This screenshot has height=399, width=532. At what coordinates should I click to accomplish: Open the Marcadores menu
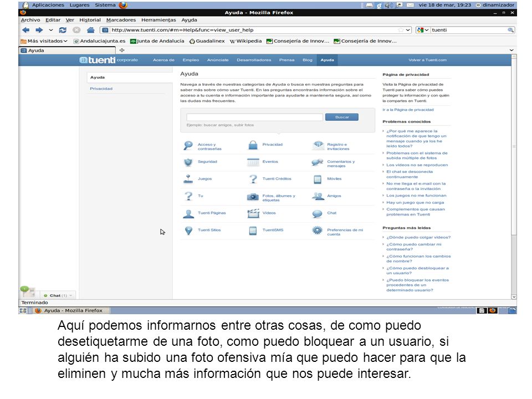121,20
